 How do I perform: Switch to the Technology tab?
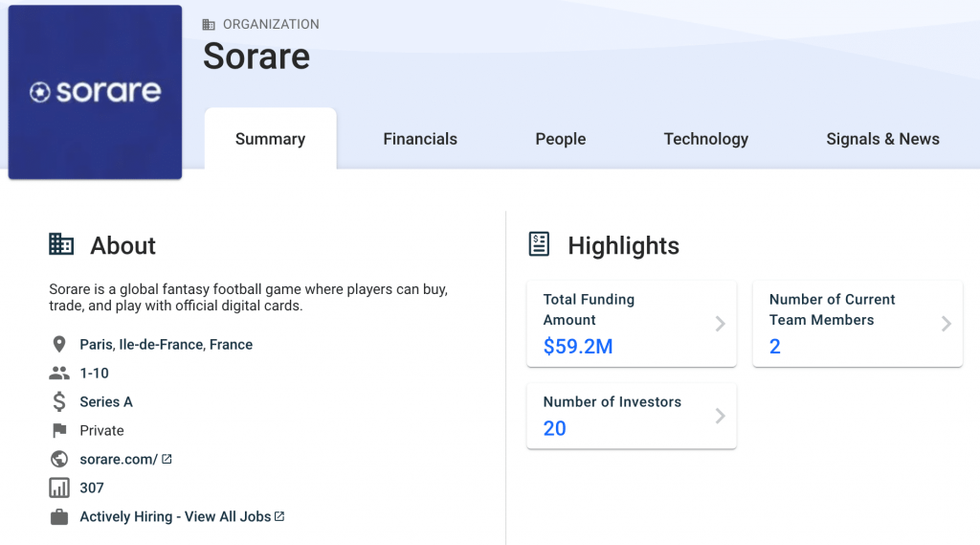click(705, 139)
